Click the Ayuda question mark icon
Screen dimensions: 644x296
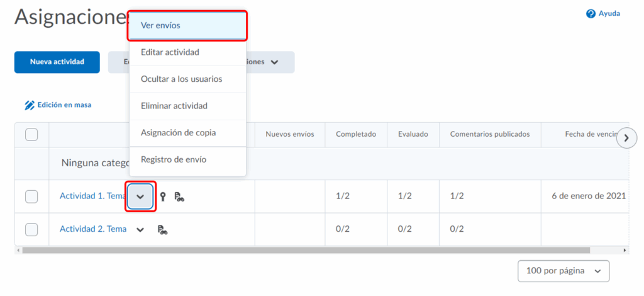tap(591, 14)
